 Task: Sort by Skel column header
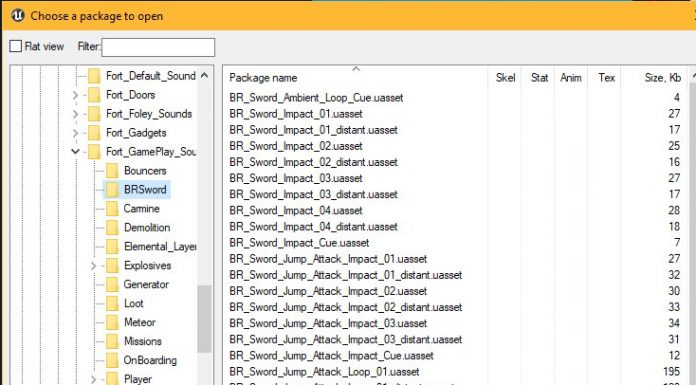[x=505, y=78]
